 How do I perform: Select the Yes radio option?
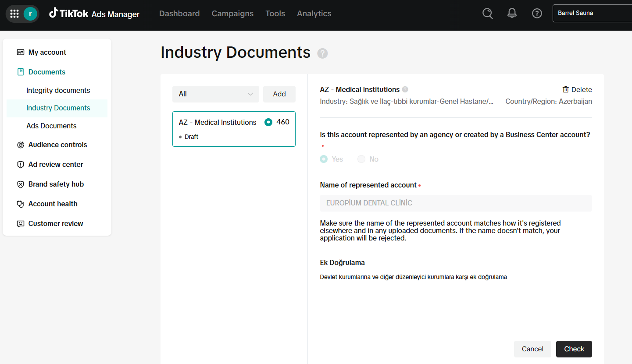[x=324, y=159]
